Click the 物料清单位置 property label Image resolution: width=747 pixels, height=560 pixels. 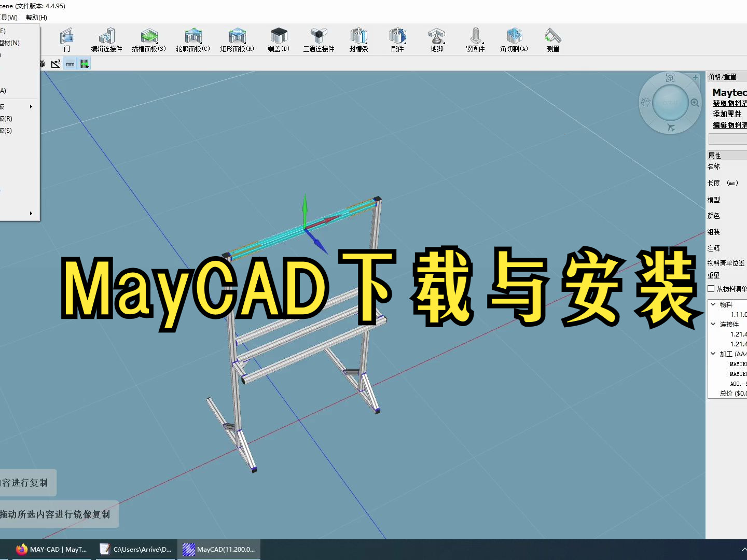click(x=726, y=263)
